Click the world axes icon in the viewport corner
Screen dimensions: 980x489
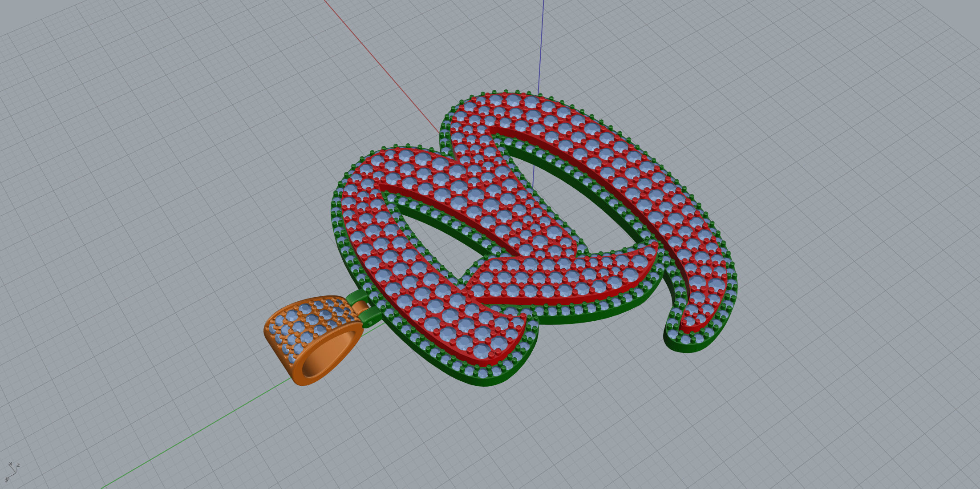pos(12,472)
